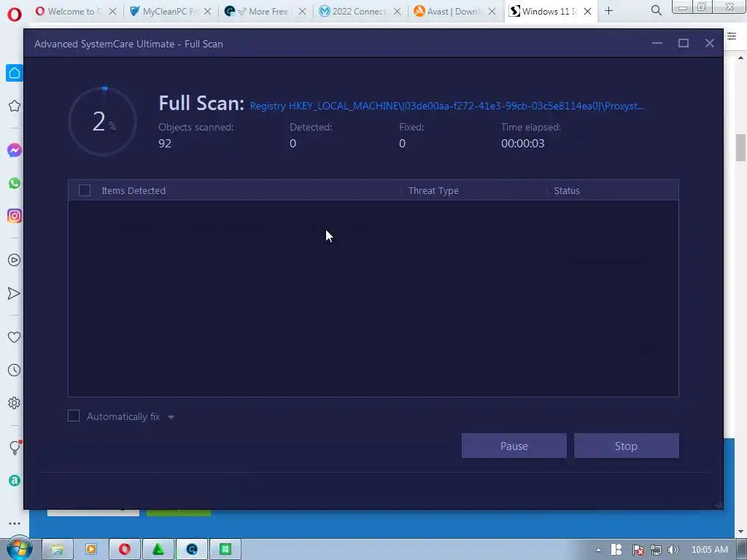The width and height of the screenshot is (747, 560).
Task: Open green triangle app in taskbar
Action: [158, 549]
